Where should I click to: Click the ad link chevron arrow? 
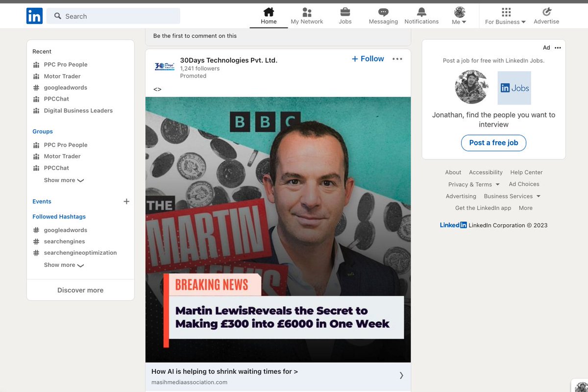click(x=401, y=375)
